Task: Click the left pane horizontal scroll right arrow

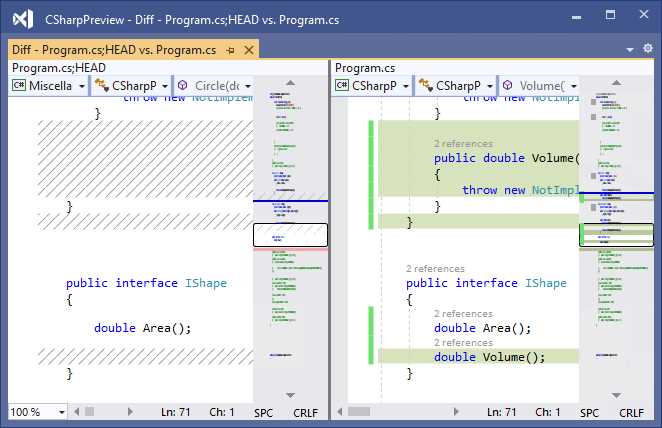Action: [x=130, y=412]
